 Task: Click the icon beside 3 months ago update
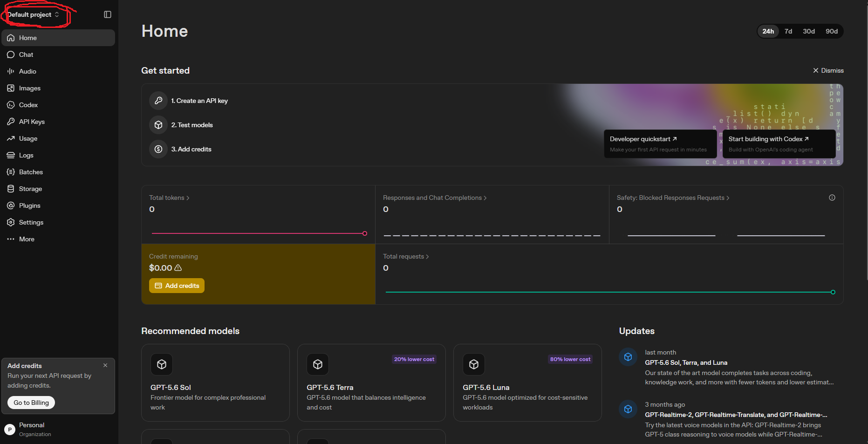pos(628,409)
